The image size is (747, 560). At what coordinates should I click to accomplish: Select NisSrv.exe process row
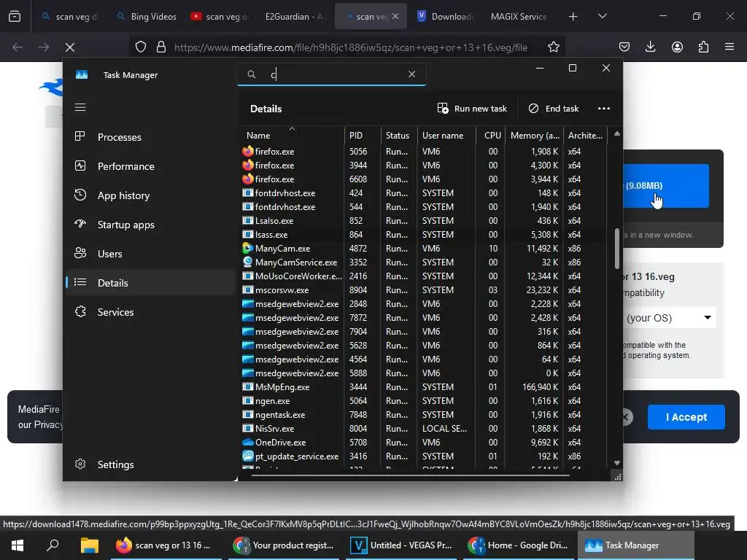point(424,428)
